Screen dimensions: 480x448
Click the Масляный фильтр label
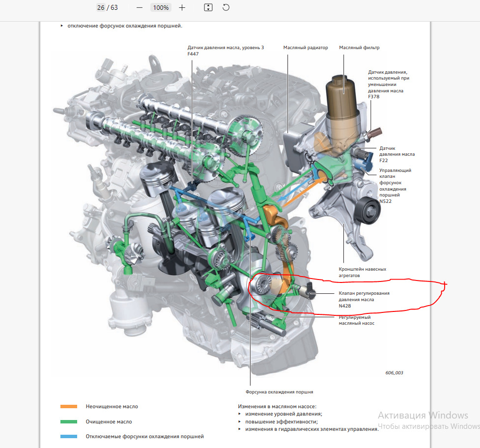pos(359,48)
